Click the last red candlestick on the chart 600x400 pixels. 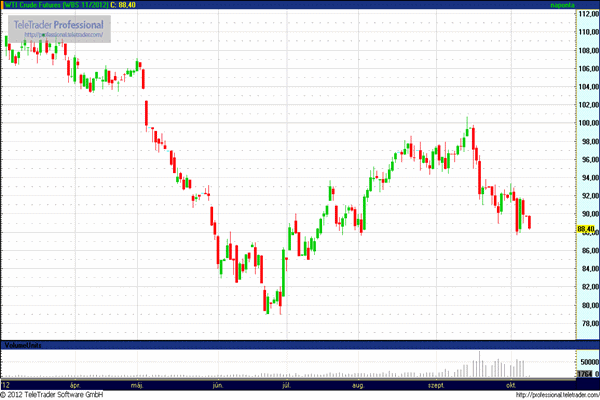[528, 221]
